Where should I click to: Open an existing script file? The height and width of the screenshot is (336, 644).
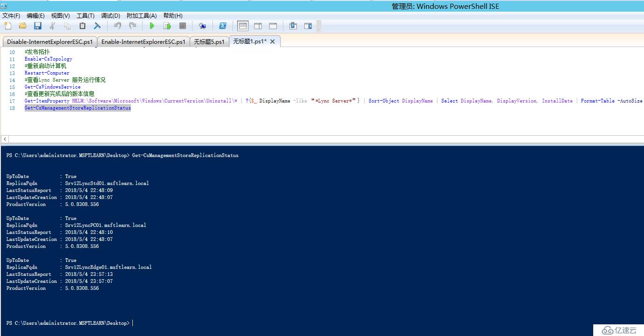pyautogui.click(x=22, y=26)
